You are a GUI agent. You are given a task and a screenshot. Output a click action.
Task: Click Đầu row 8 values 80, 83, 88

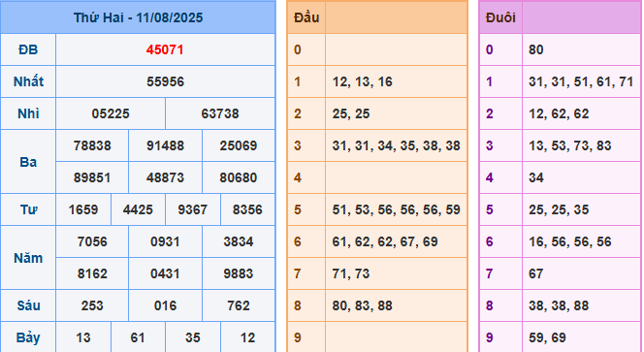(363, 306)
